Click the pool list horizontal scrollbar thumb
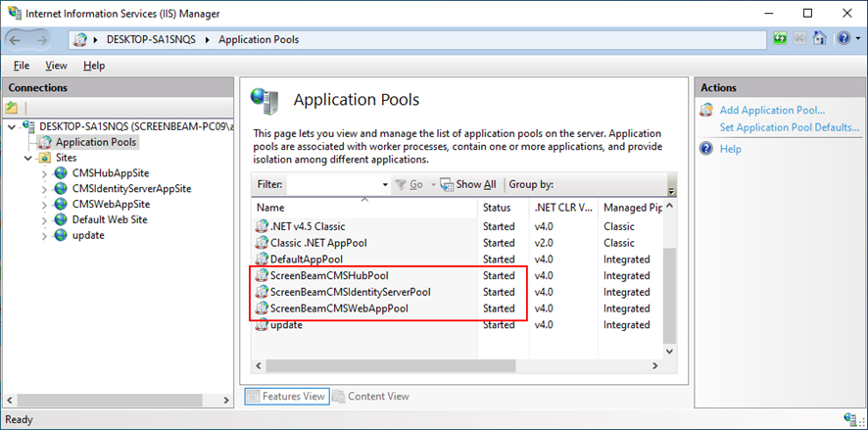The height and width of the screenshot is (430, 868). [391, 365]
